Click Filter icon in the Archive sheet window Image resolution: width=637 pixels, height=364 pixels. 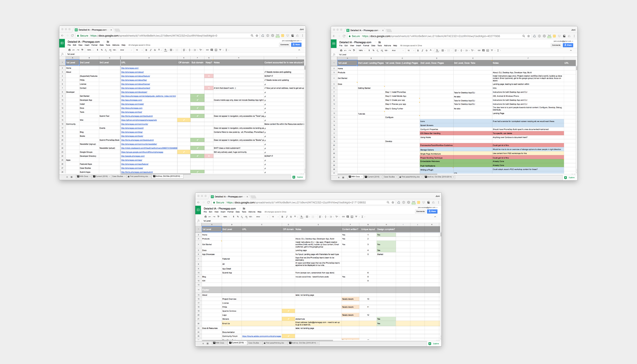tap(220, 50)
